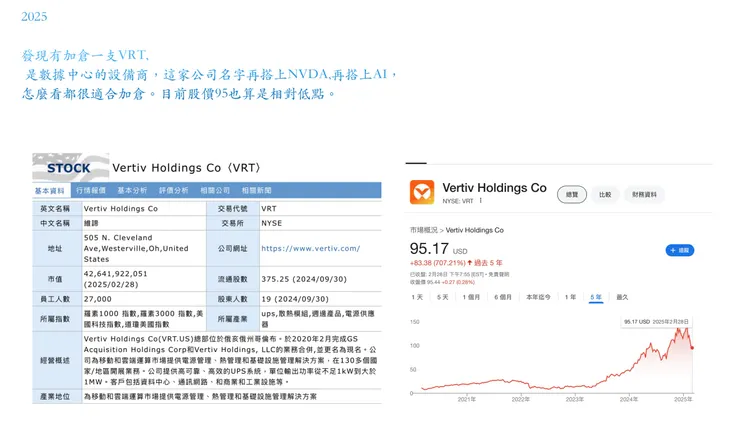The width and height of the screenshot is (740, 429).
Task: Open the https://www.vertiv.com/ link
Action: [311, 248]
